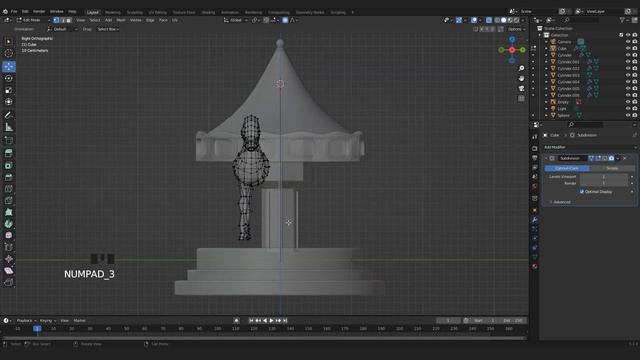Viewport: 640px width, 360px height.
Task: Select the Shrink/Fatten tool
Action: (9, 259)
